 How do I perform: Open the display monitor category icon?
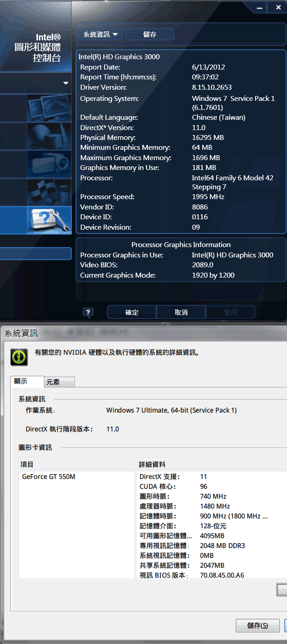pos(49,108)
